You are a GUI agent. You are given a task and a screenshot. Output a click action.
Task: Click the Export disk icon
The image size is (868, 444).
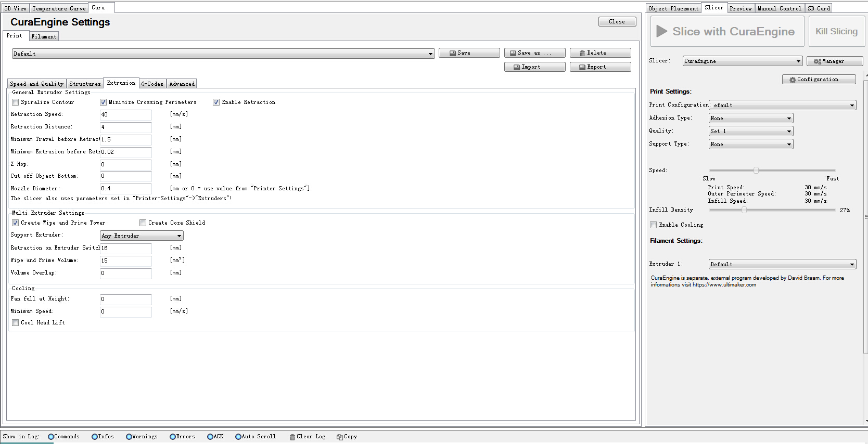(582, 67)
